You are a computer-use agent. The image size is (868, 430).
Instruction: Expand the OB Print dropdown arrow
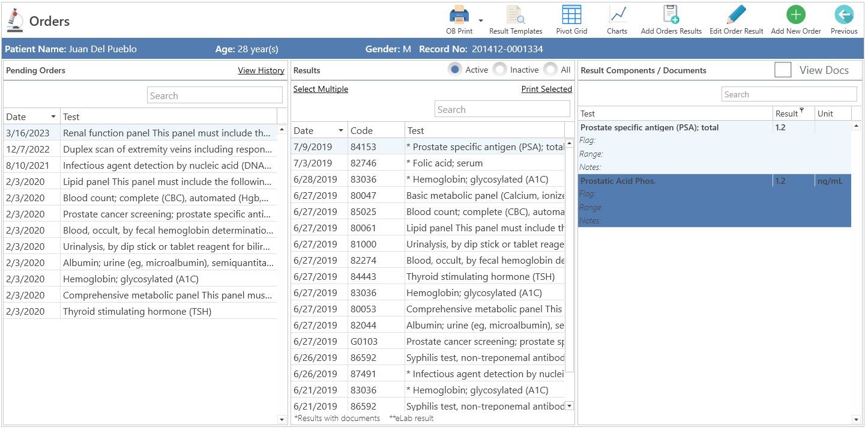[481, 20]
